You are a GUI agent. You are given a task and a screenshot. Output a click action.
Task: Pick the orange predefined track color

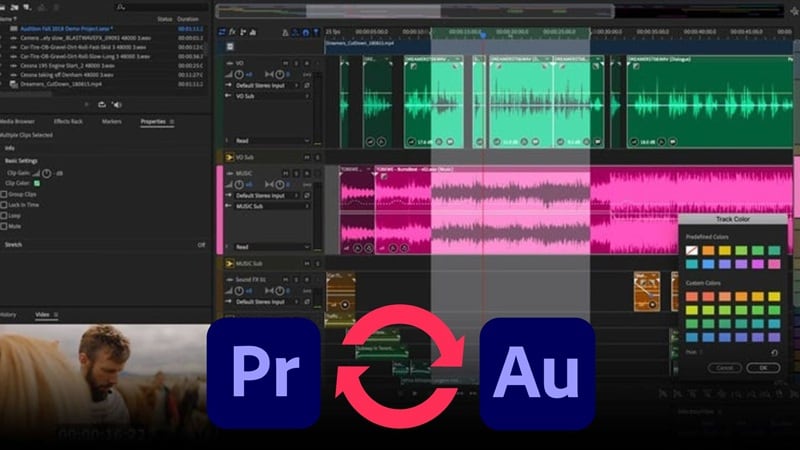pyautogui.click(x=708, y=251)
